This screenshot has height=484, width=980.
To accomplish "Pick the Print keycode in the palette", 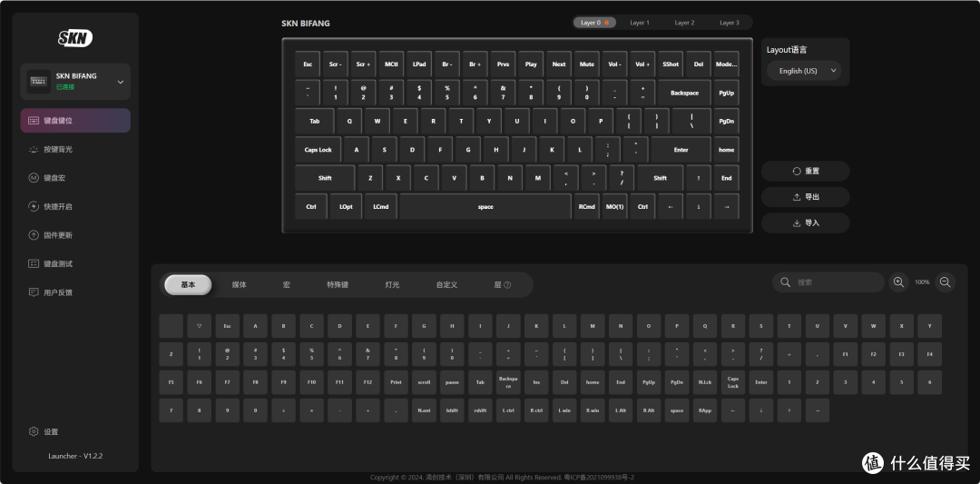I will [x=396, y=382].
